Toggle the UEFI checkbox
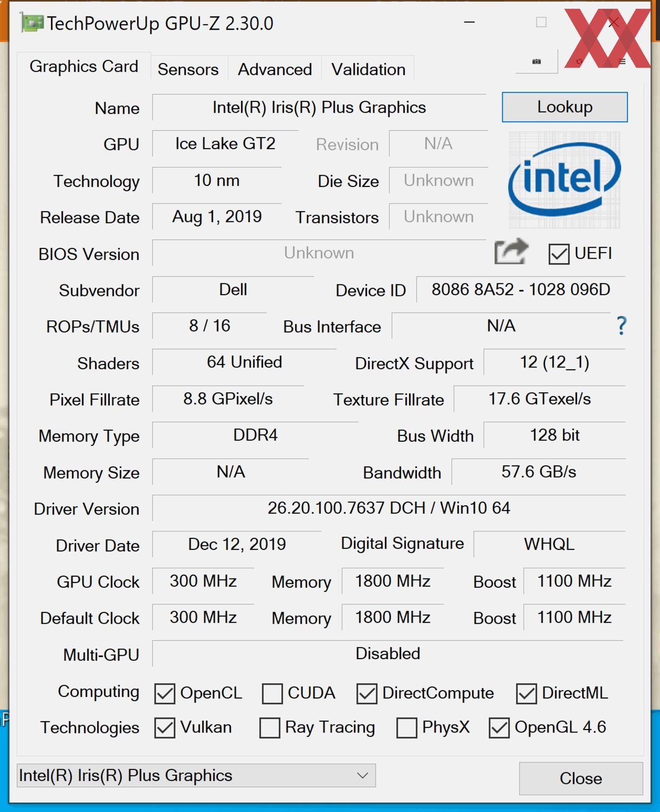Image resolution: width=660 pixels, height=812 pixels. pos(559,254)
